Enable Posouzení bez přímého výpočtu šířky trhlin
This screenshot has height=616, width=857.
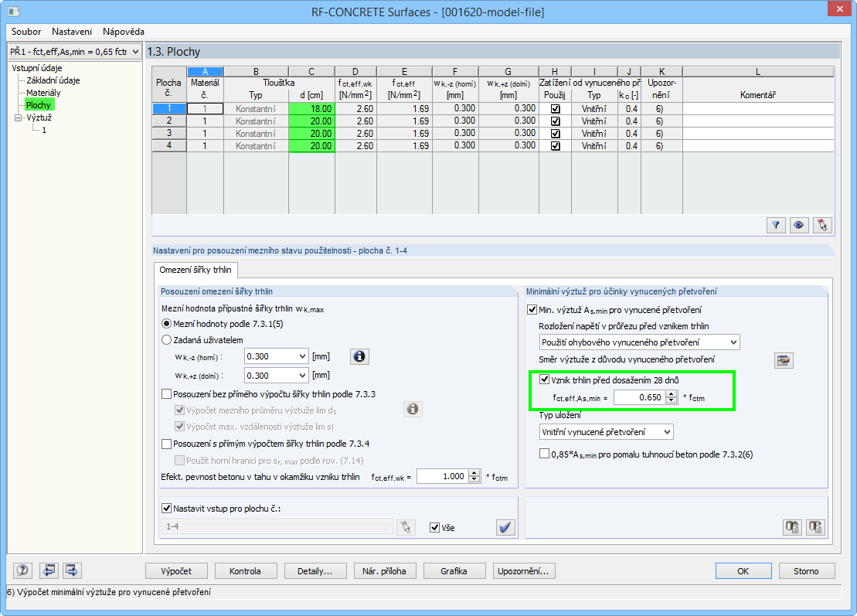pyautogui.click(x=167, y=394)
